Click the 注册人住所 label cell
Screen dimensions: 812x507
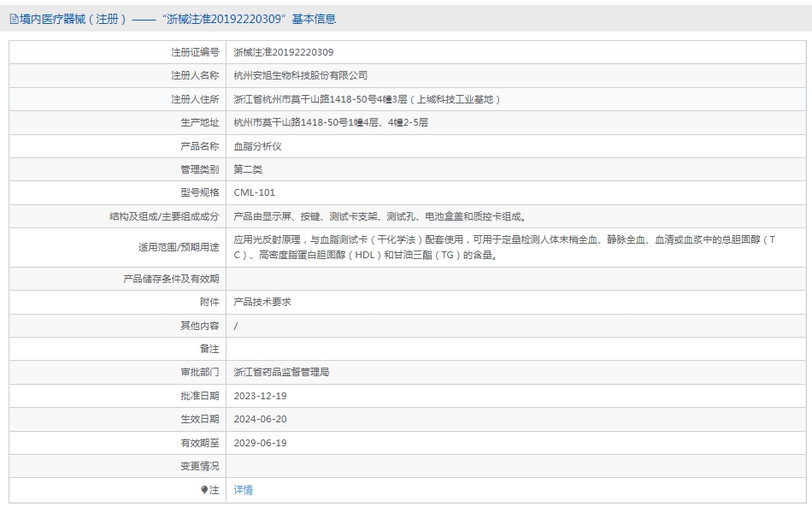118,99
